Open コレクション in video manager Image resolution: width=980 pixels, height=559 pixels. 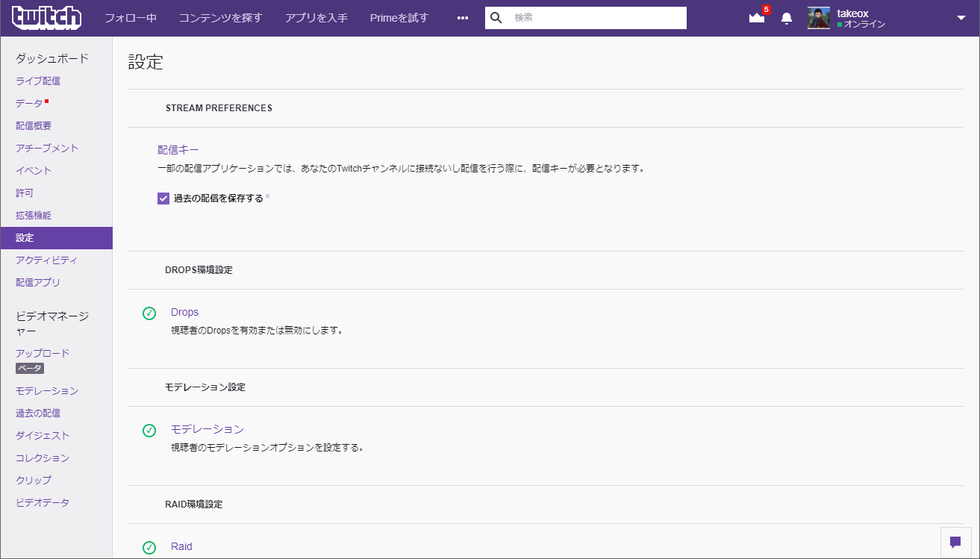click(43, 457)
